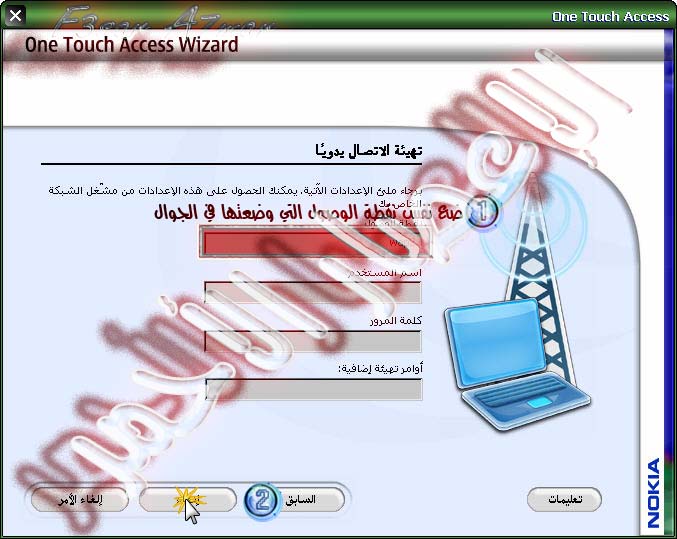Click the heading تهيئة الاتصال يدويًا
The width and height of the screenshot is (677, 539).
tap(368, 151)
